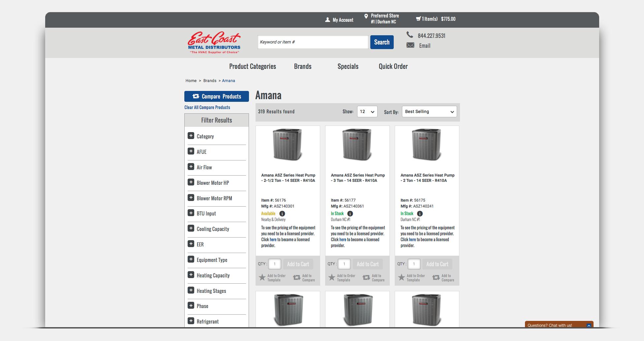Image resolution: width=644 pixels, height=341 pixels.
Task: Click the Brands breadcrumb link
Action: (210, 81)
